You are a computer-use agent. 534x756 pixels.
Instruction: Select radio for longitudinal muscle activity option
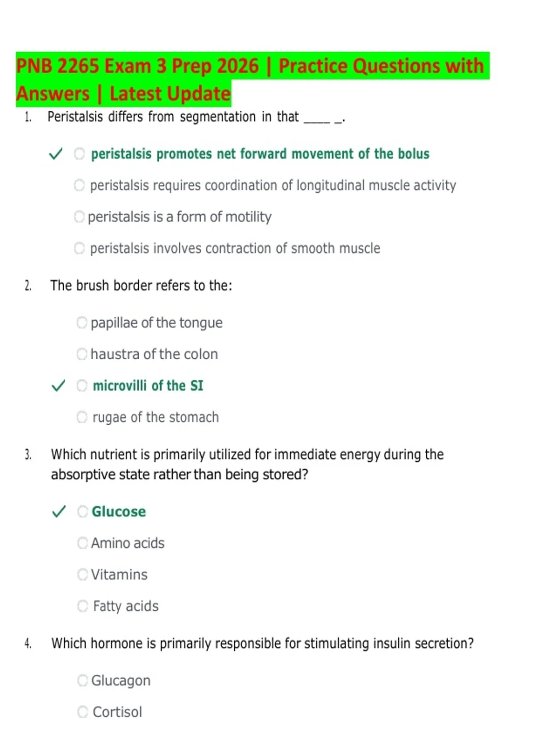pos(79,185)
